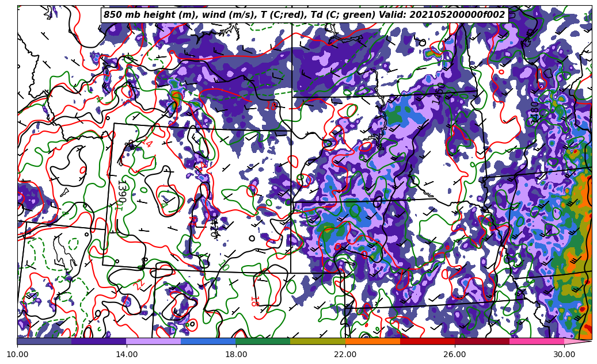This screenshot has width=597, height=364.
Task: Click the 850 mb height map title text
Action: click(304, 15)
